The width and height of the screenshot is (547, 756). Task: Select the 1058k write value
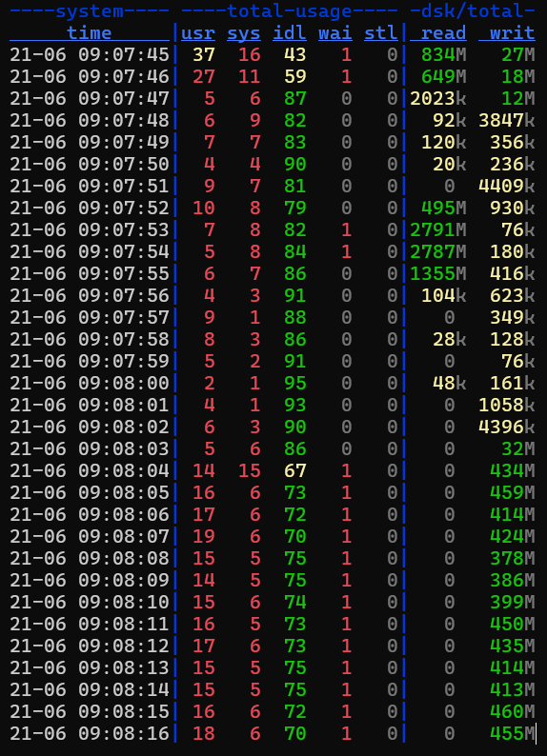(507, 405)
